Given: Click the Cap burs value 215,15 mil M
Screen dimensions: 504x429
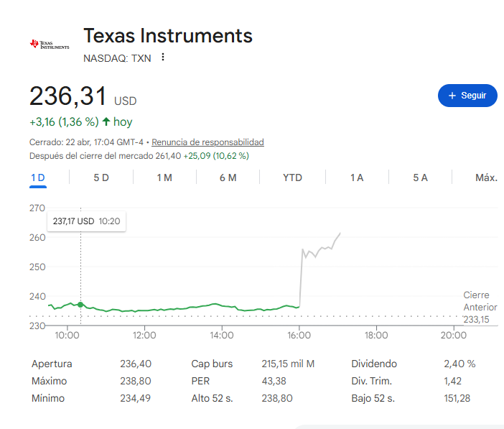Looking at the screenshot, I should (x=289, y=364).
